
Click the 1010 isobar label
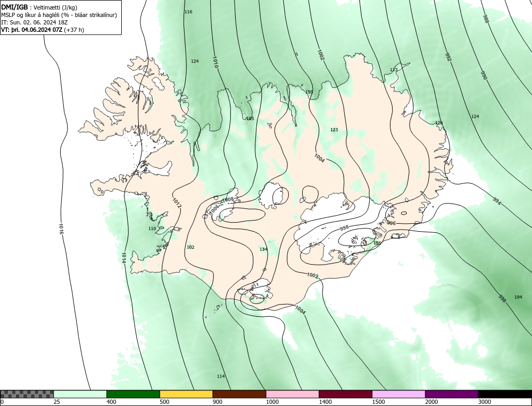click(x=215, y=62)
